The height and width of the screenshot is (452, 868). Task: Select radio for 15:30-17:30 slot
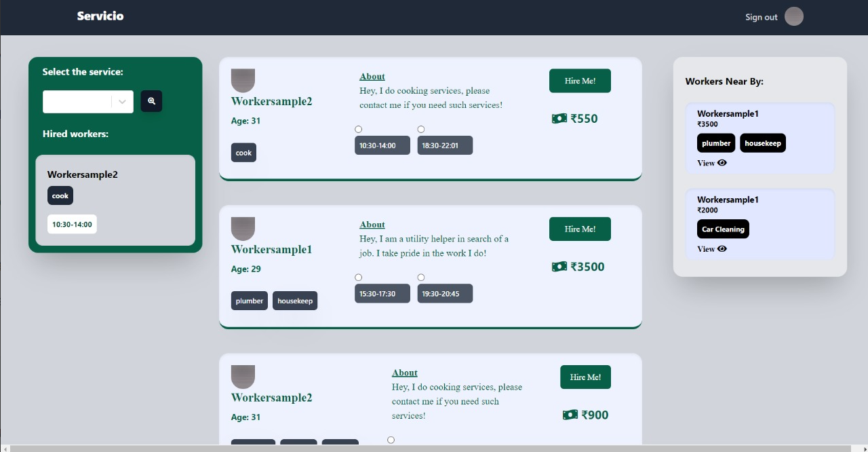pyautogui.click(x=358, y=277)
